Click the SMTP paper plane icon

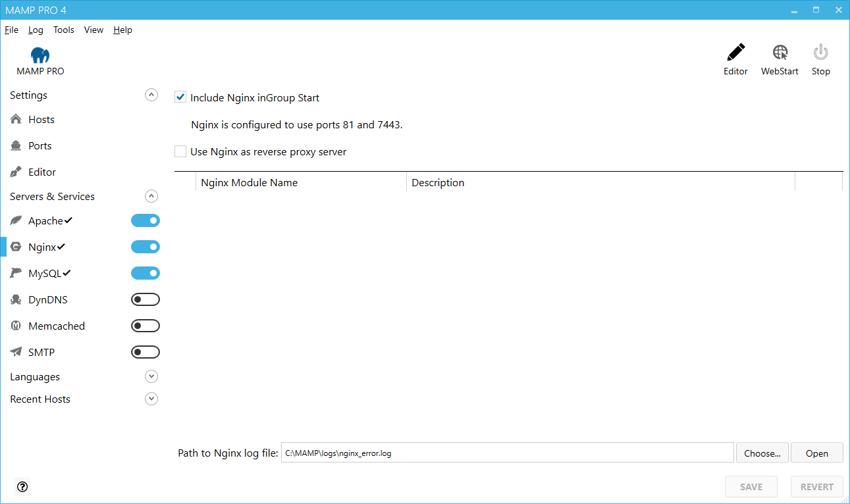click(x=16, y=352)
